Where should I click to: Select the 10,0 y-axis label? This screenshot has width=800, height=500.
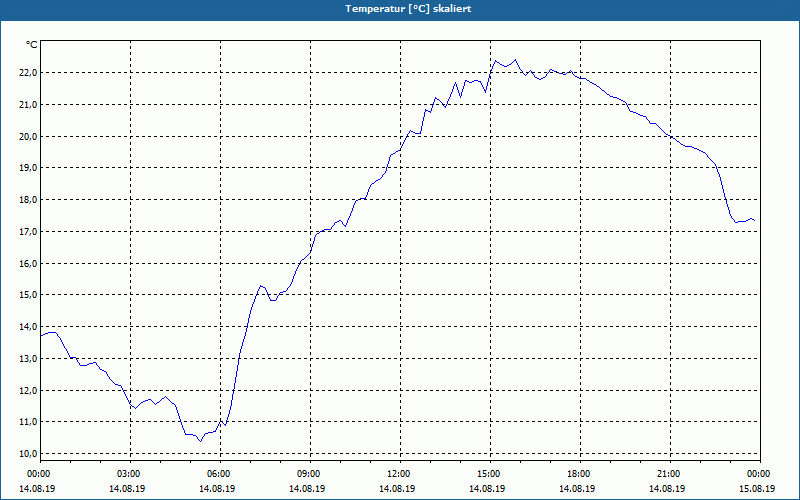(29, 454)
